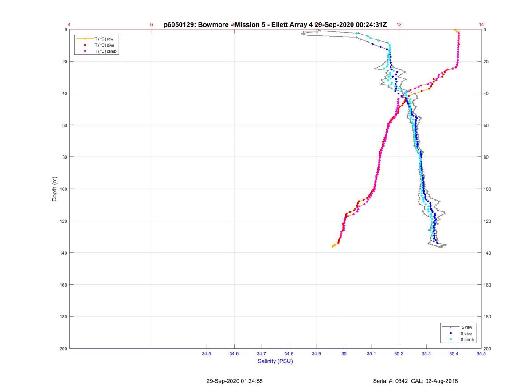Click salinity tick label 34.6

pos(234,353)
